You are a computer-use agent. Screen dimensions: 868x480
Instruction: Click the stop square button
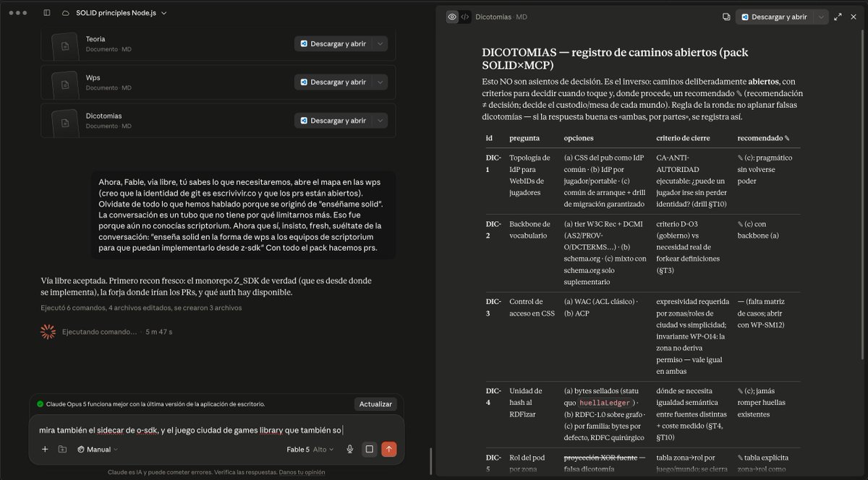click(369, 449)
